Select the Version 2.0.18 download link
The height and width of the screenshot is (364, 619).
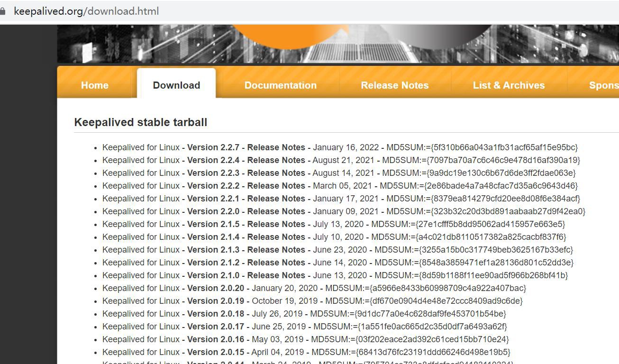(x=216, y=314)
